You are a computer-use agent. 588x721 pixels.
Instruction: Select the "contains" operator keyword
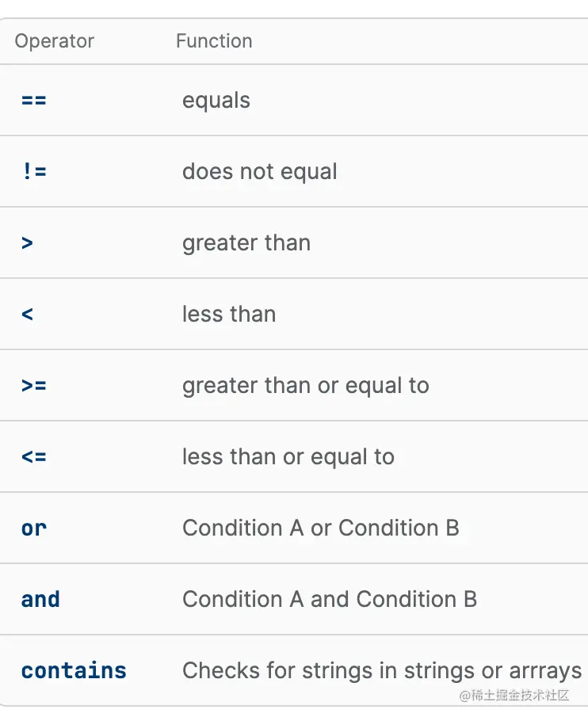click(74, 671)
